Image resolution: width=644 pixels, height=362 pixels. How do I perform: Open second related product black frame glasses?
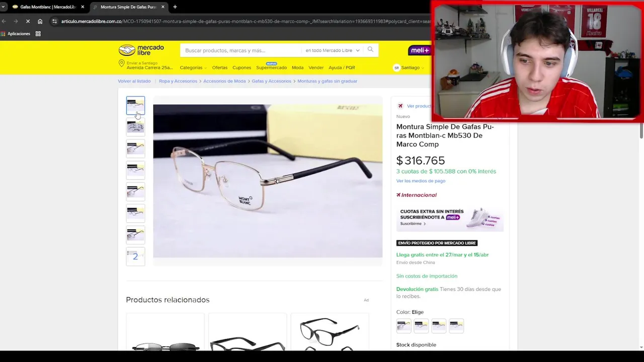click(x=248, y=332)
